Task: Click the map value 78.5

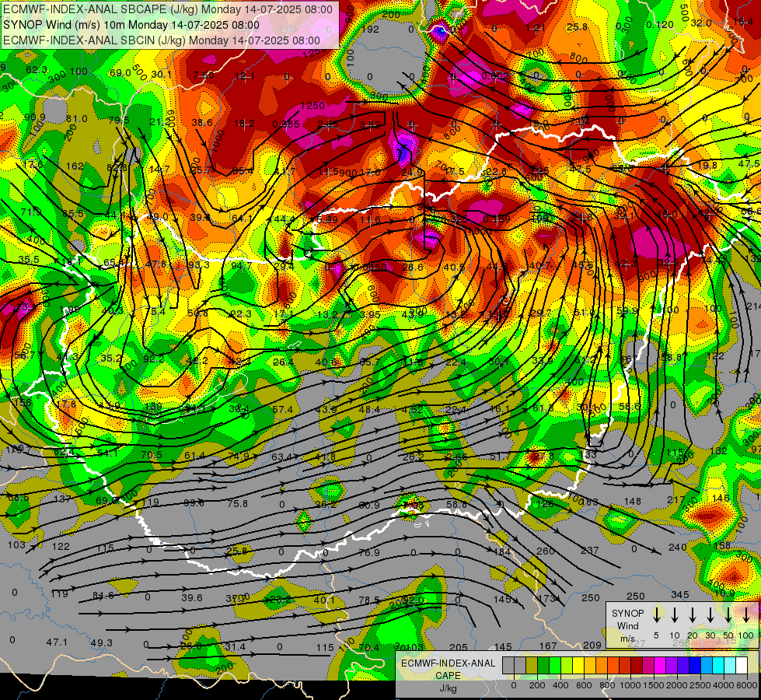Action: point(369,600)
